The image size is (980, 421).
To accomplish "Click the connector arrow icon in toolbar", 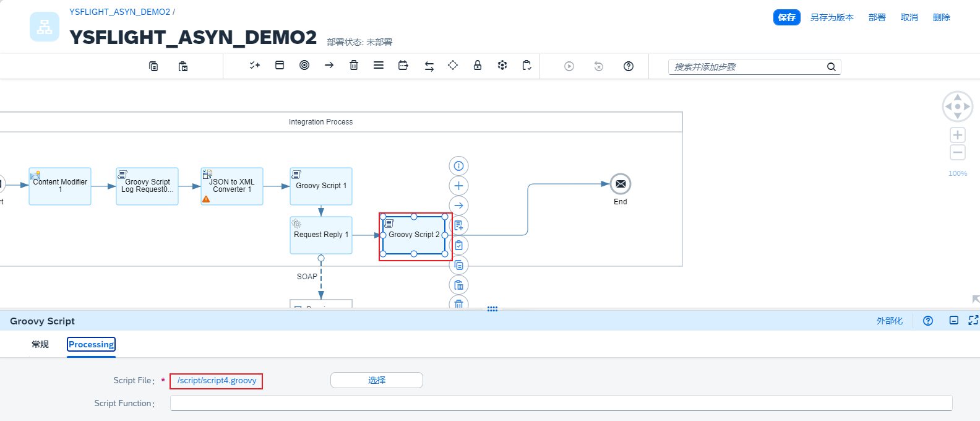I will pyautogui.click(x=329, y=65).
